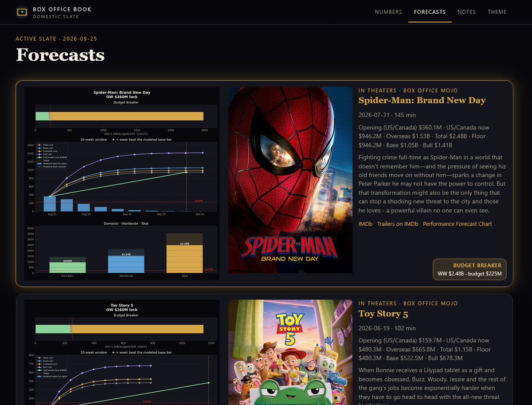Click the Active Slate 2026-09-25 label
The width and height of the screenshot is (532, 405).
click(56, 39)
